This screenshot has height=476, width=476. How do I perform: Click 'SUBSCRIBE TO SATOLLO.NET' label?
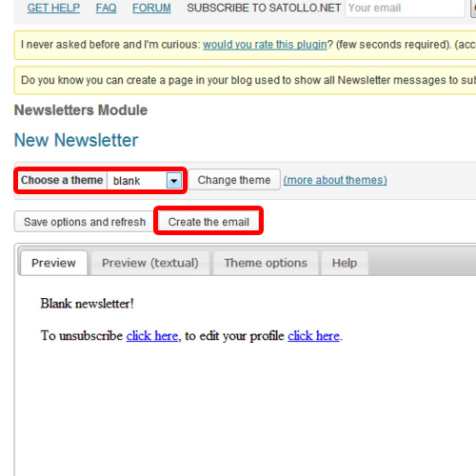tap(264, 8)
